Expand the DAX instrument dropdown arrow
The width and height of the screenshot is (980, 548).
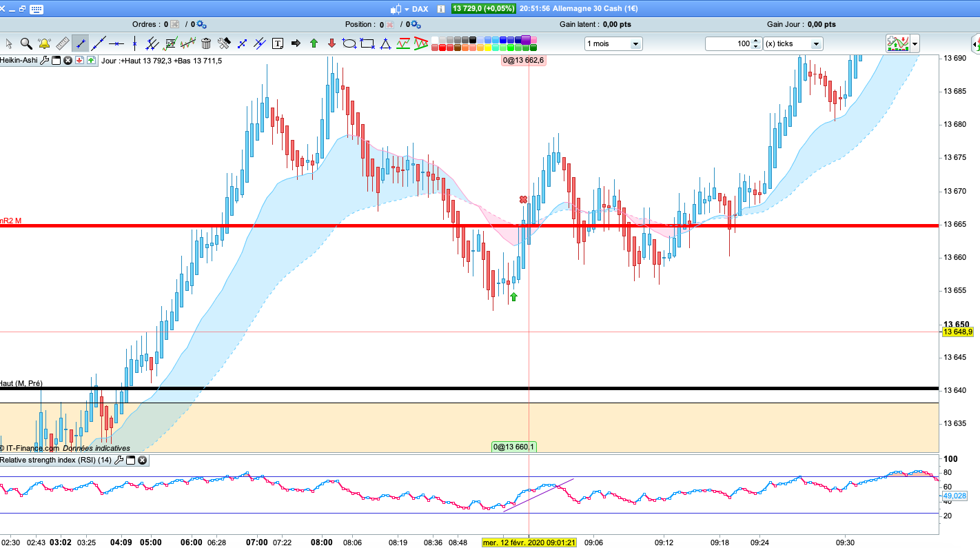pos(406,9)
